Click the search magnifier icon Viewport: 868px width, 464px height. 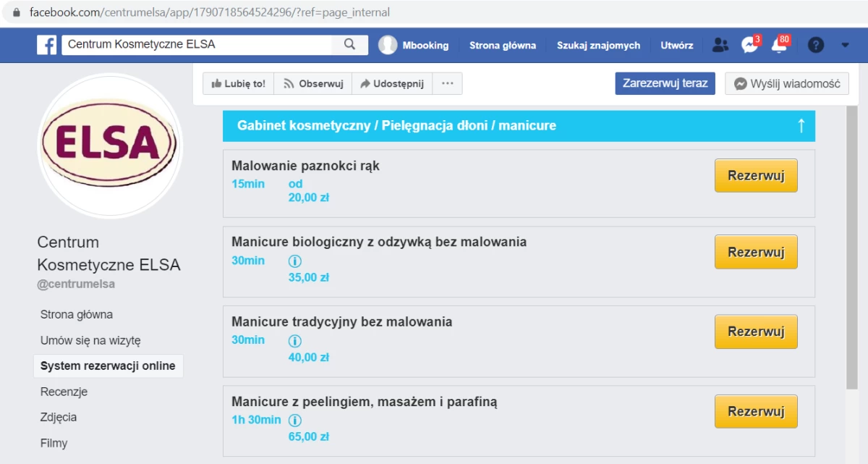(350, 45)
